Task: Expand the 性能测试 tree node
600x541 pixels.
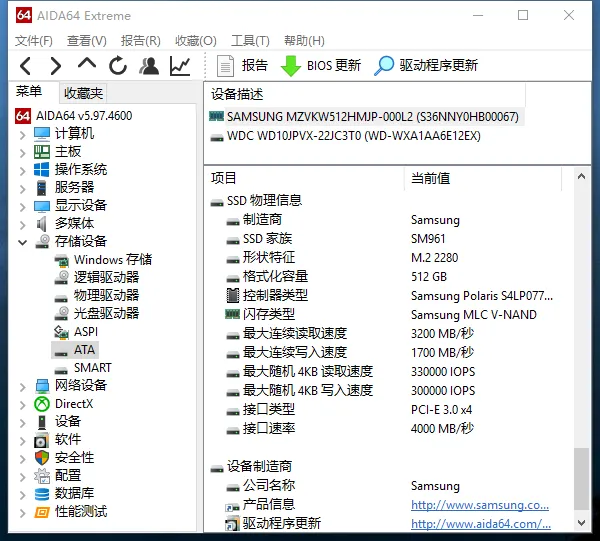Action: click(23, 513)
